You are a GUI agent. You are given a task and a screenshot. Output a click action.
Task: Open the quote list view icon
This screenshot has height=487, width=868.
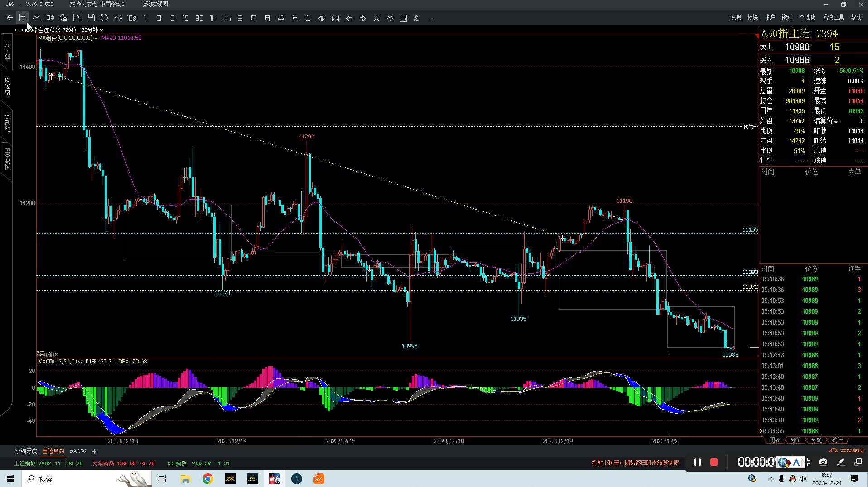[x=23, y=18]
